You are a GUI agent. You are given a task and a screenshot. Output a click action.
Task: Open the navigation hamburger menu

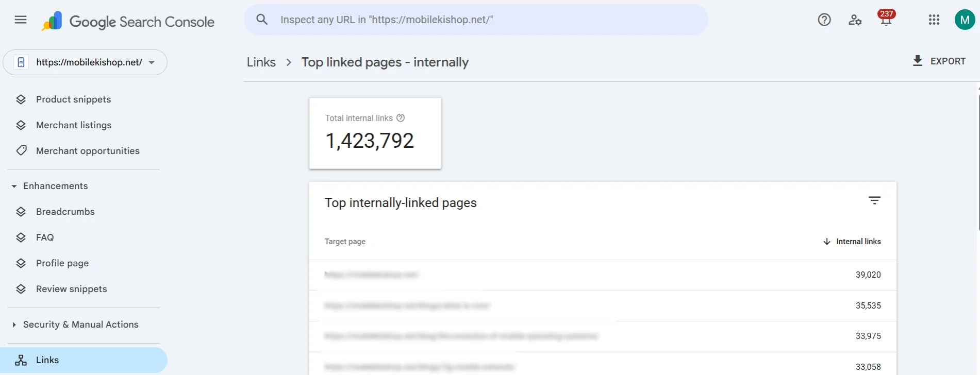pos(20,20)
